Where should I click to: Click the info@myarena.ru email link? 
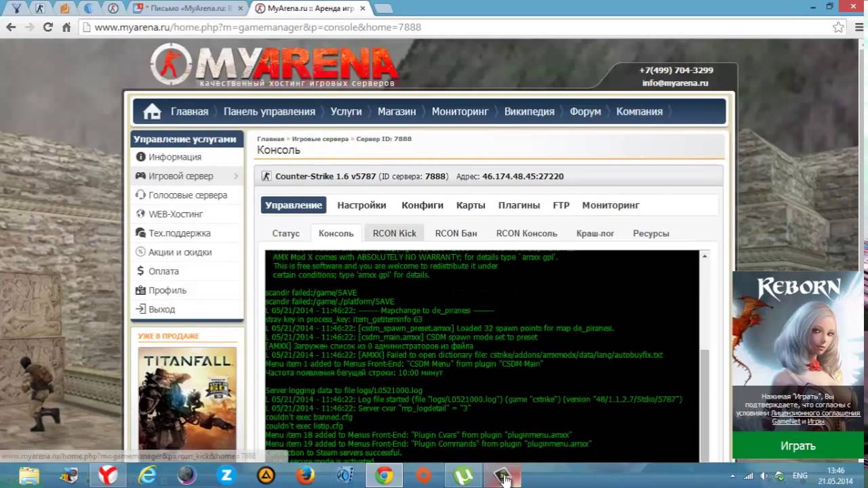click(675, 83)
